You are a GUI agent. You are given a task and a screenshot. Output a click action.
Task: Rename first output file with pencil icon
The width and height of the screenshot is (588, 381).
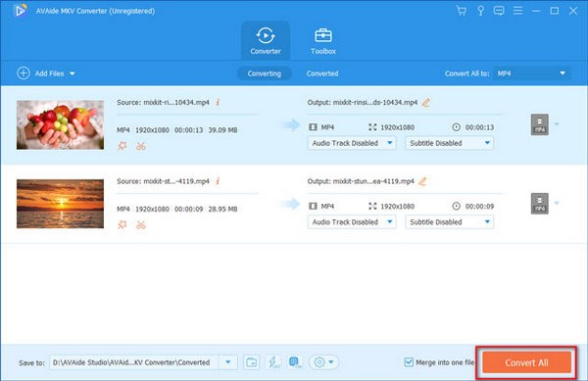tap(426, 102)
